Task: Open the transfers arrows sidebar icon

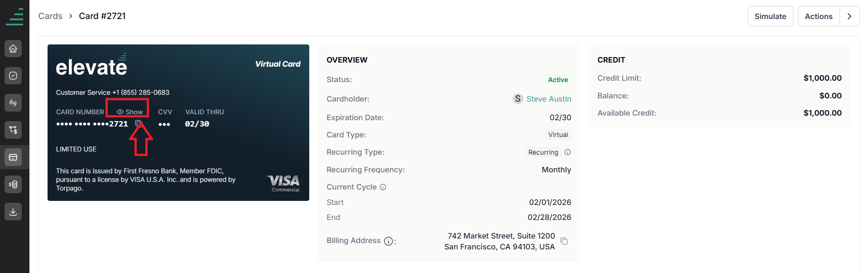Action: click(x=13, y=103)
